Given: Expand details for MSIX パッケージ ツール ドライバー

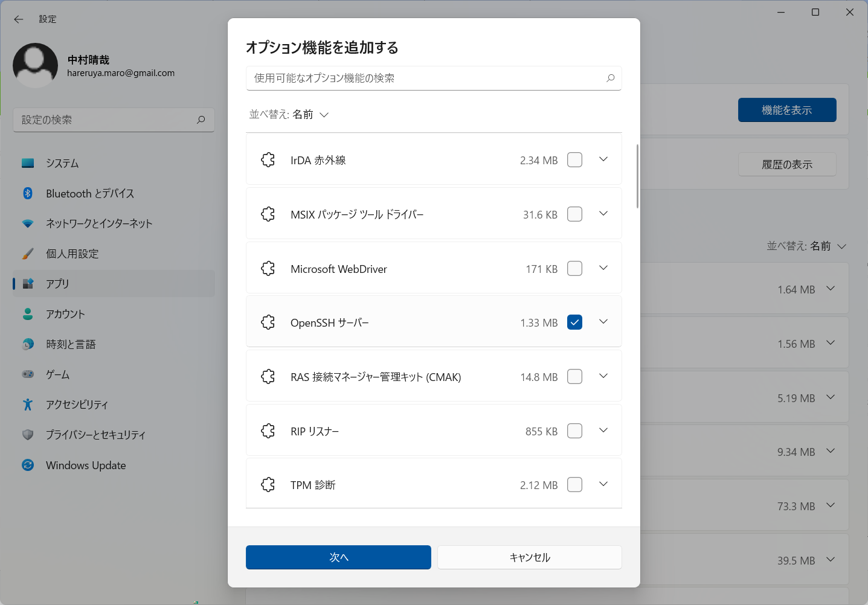Looking at the screenshot, I should (603, 214).
